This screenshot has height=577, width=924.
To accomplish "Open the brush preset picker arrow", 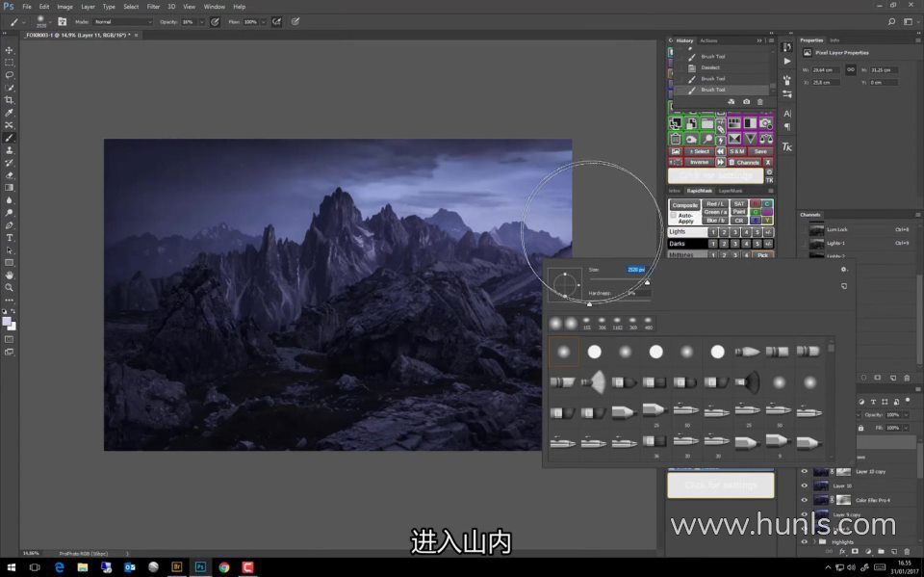I will click(49, 22).
